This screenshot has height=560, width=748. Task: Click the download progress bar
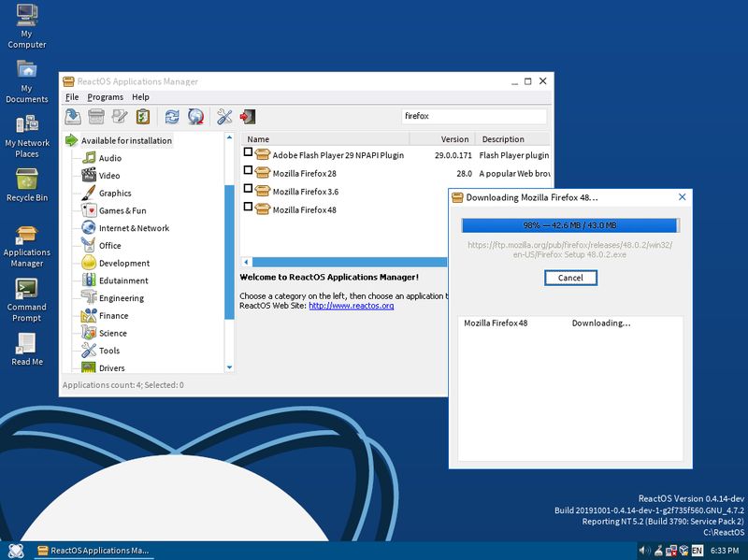coord(570,224)
